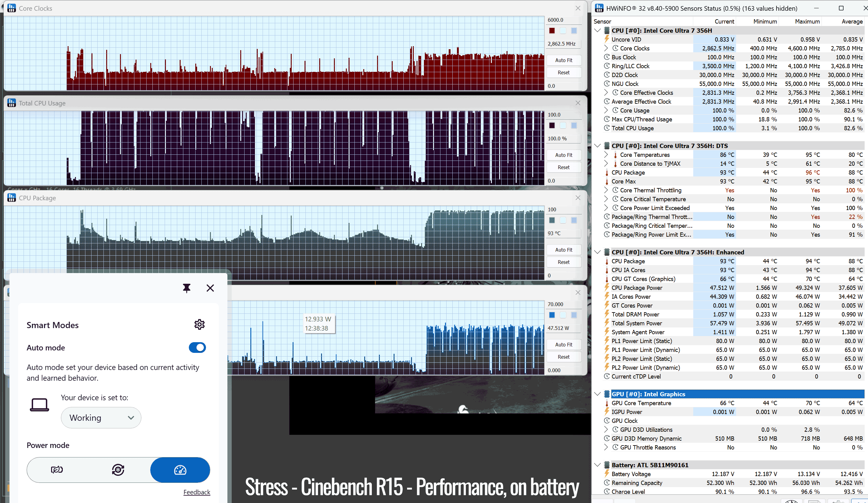Collapse the 356H: Enhanced sensor group
The height and width of the screenshot is (503, 868).
pos(598,252)
